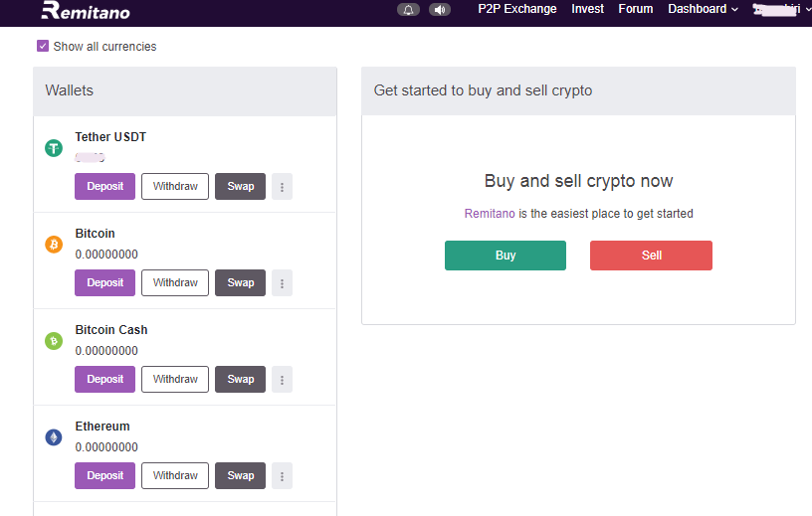The width and height of the screenshot is (812, 516).
Task: Deposit into Bitcoin Cash wallet
Action: pos(104,380)
